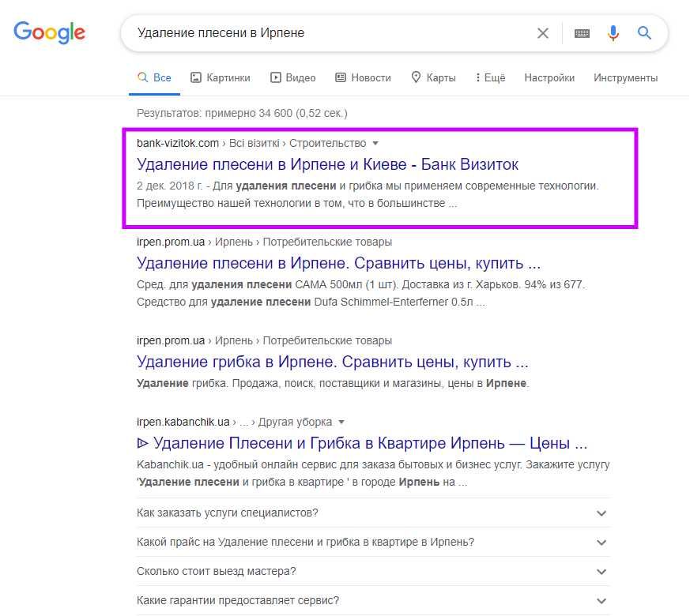This screenshot has width=690, height=616.
Task: Click into the search input field
Action: pyautogui.click(x=332, y=33)
